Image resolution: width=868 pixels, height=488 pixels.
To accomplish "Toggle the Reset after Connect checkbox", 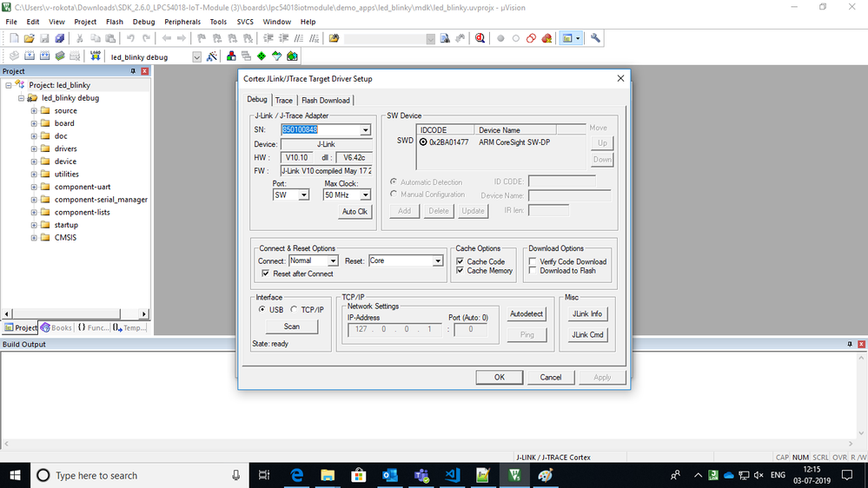I will tap(266, 274).
